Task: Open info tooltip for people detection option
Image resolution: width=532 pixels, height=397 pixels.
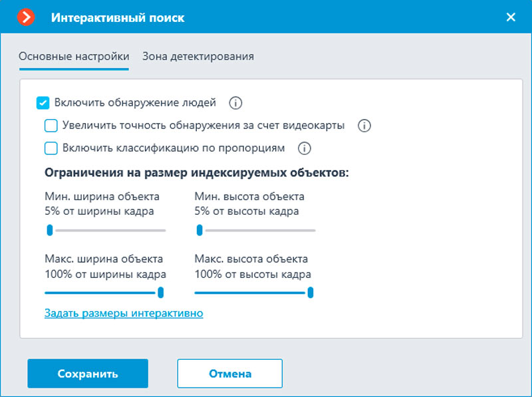Action: click(235, 103)
